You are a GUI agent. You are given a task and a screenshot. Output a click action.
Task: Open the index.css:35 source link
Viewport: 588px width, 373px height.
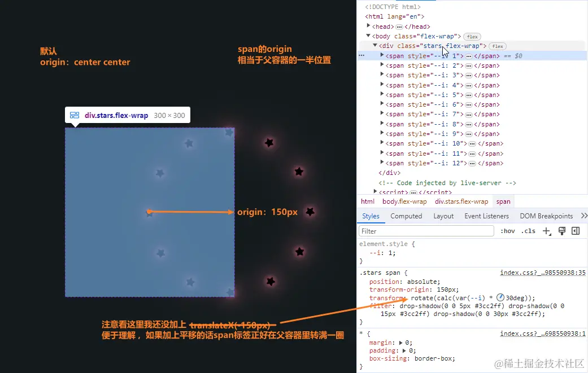click(x=543, y=273)
